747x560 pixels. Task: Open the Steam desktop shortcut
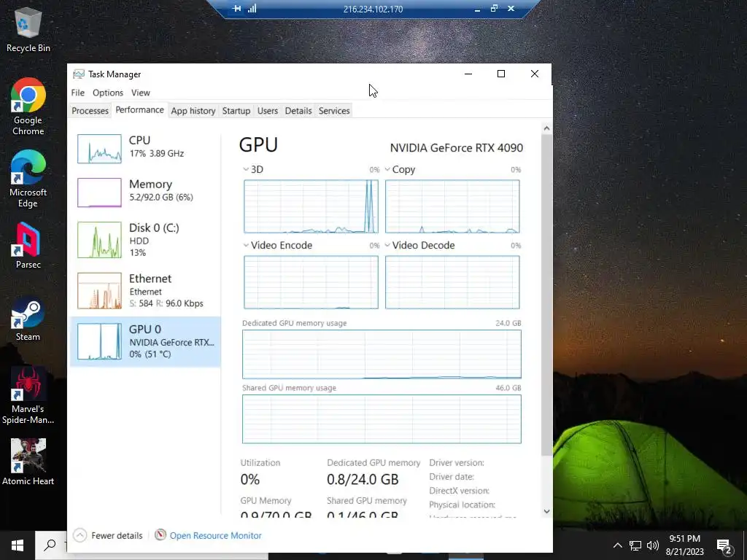28,319
